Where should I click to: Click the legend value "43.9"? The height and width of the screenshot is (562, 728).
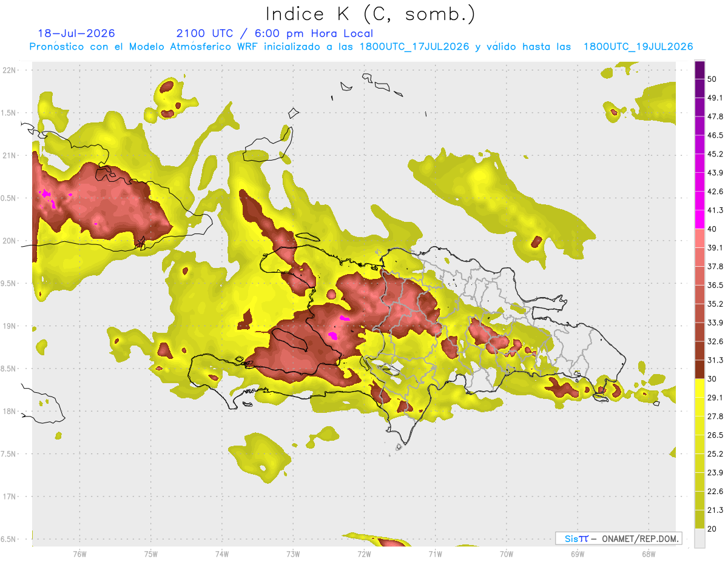coord(715,173)
